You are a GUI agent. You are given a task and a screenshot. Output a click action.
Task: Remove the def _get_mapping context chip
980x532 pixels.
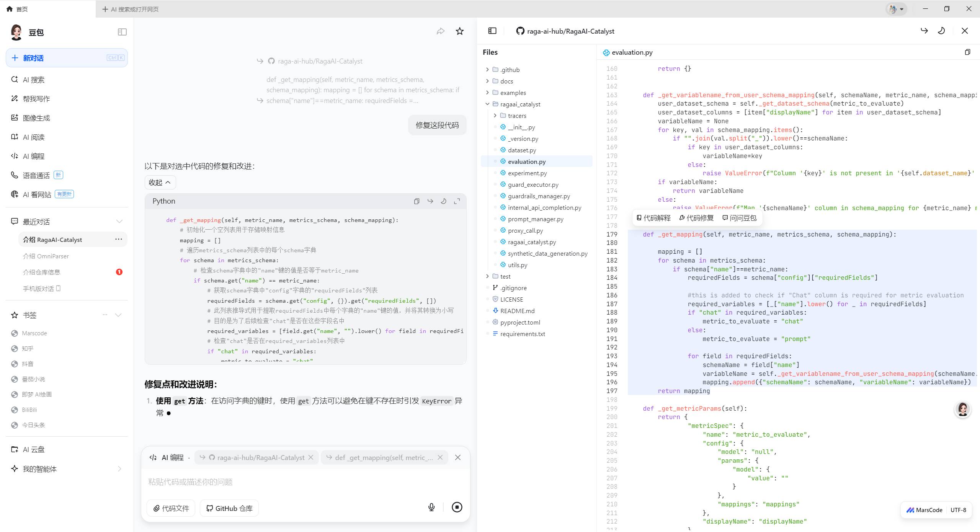[x=440, y=457]
